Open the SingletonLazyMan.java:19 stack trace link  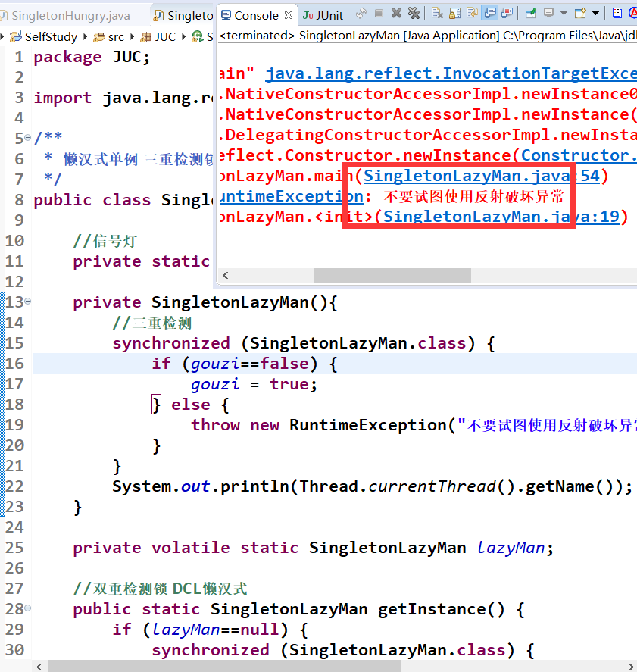(x=501, y=217)
